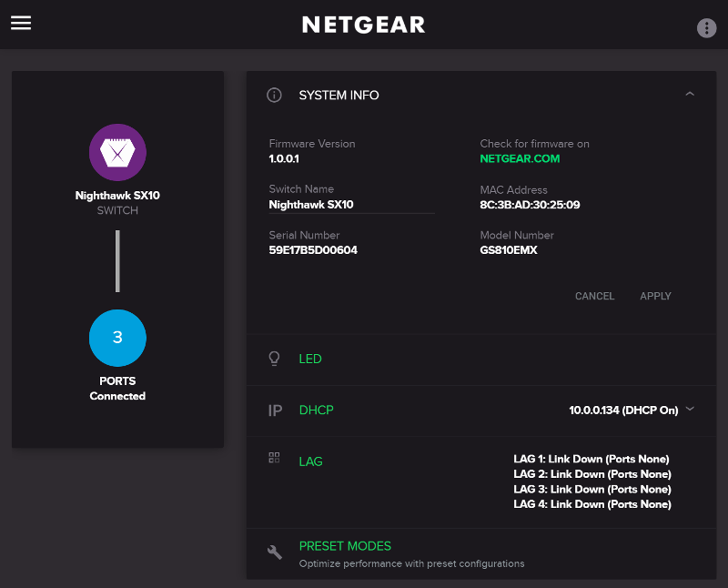This screenshot has height=588, width=728.
Task: Click the NETGEAR logo in header
Action: 363,25
